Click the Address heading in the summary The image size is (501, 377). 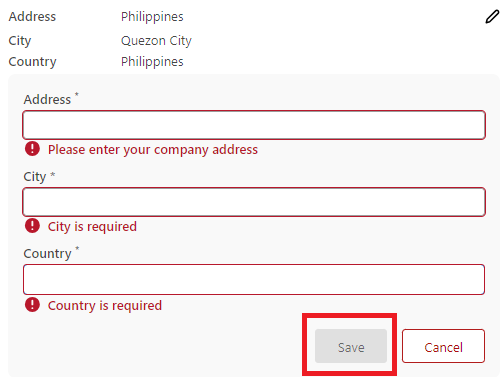point(32,17)
